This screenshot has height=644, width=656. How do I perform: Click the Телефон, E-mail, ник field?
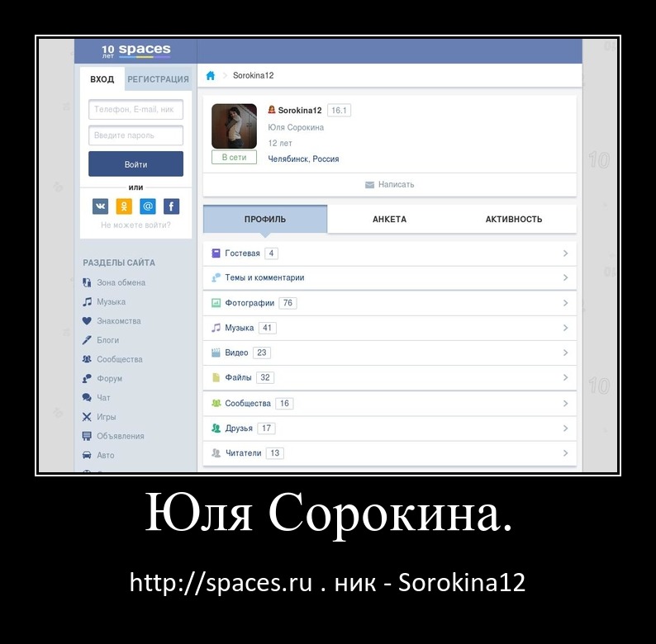coord(136,110)
